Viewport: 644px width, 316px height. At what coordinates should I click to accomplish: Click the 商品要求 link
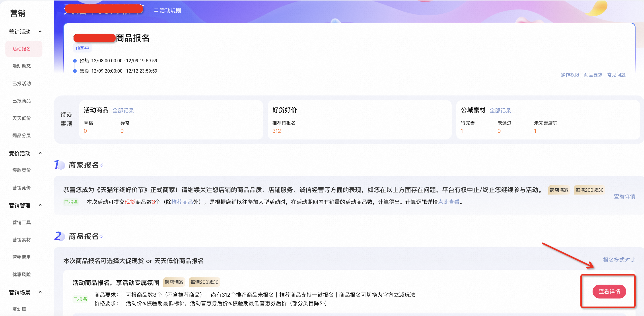pyautogui.click(x=593, y=75)
